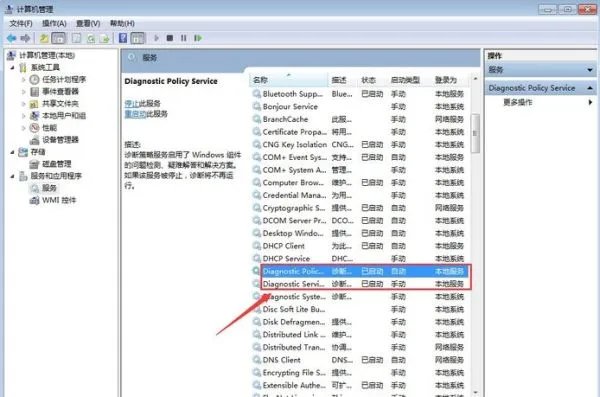Select the Bonjour Service row
600x397 pixels.
pos(360,106)
